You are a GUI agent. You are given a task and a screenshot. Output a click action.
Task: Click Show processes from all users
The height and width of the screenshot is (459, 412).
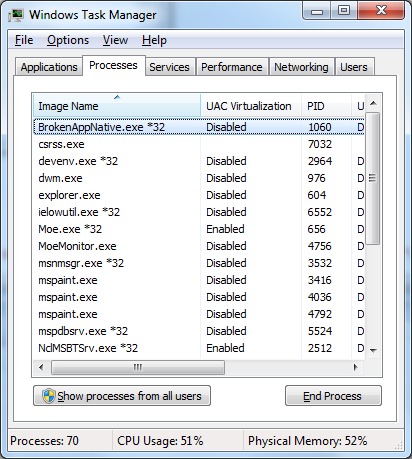[122, 396]
